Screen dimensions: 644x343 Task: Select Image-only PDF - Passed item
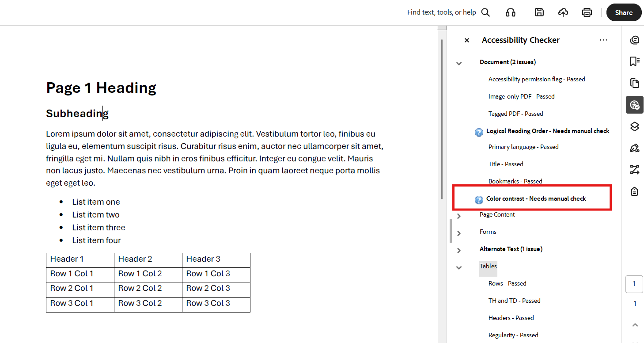click(x=522, y=96)
